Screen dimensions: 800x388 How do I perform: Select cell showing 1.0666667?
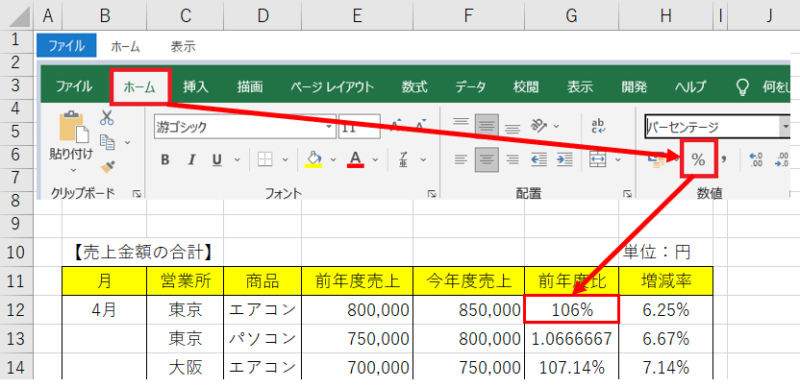point(571,337)
